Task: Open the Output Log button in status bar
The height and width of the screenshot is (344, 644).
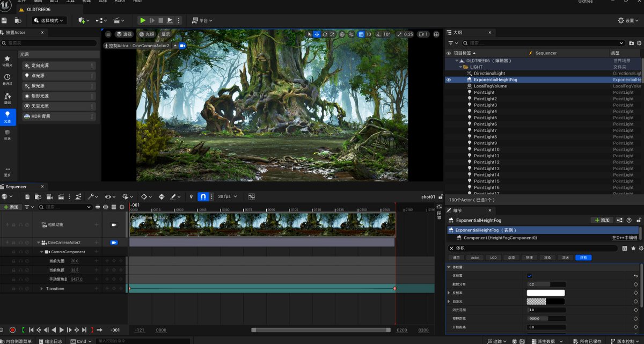Action: click(50, 341)
